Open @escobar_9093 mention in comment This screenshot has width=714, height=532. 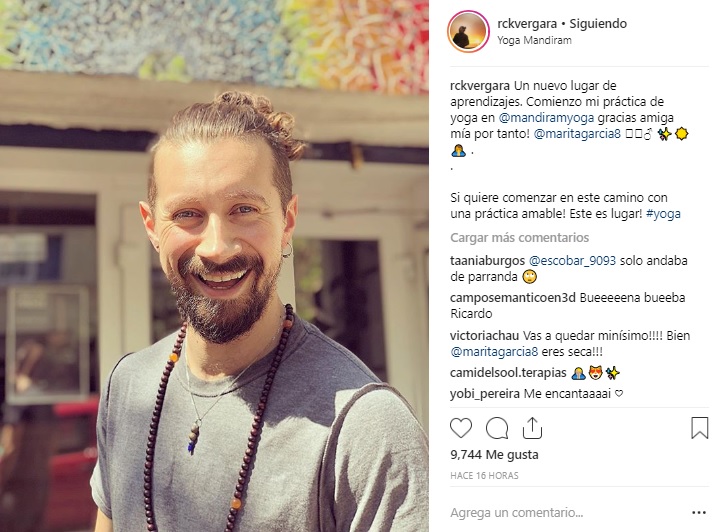click(x=572, y=261)
